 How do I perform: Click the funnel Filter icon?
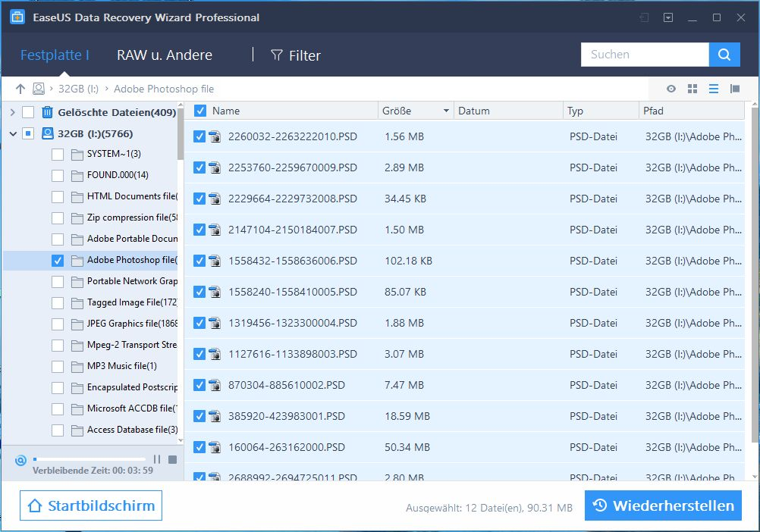pyautogui.click(x=277, y=55)
